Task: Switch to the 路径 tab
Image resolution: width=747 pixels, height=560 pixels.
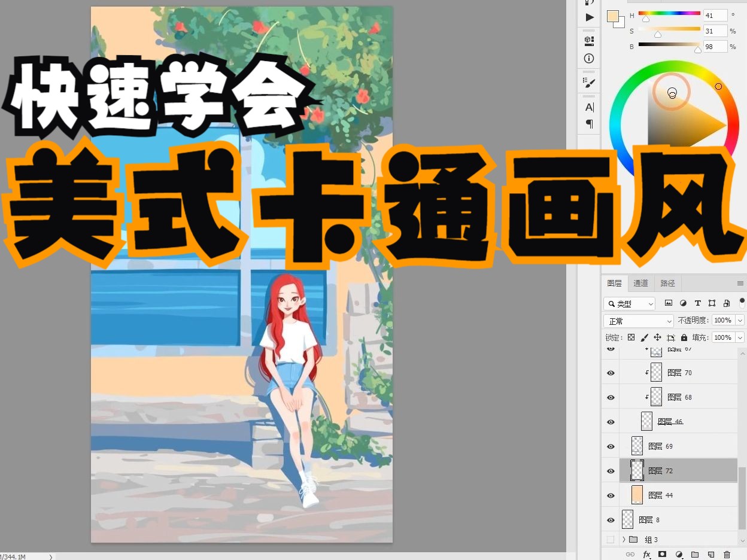Action: [x=667, y=283]
